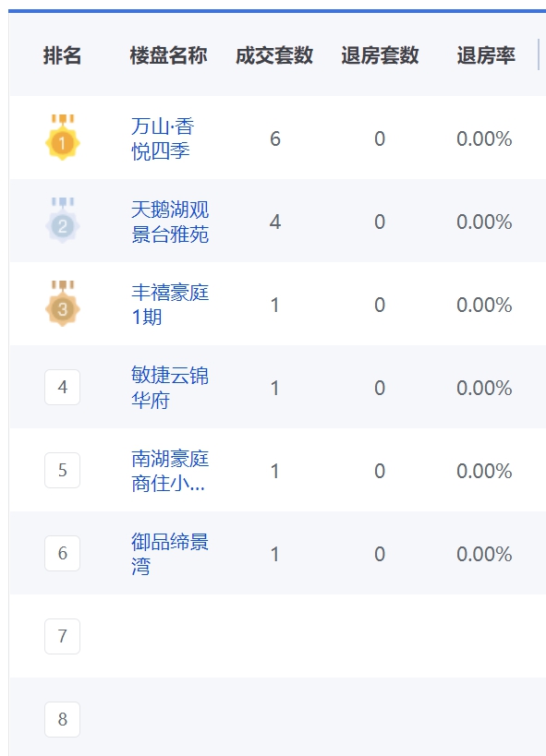
Task: Select the rank 5 number badge
Action: click(62, 470)
